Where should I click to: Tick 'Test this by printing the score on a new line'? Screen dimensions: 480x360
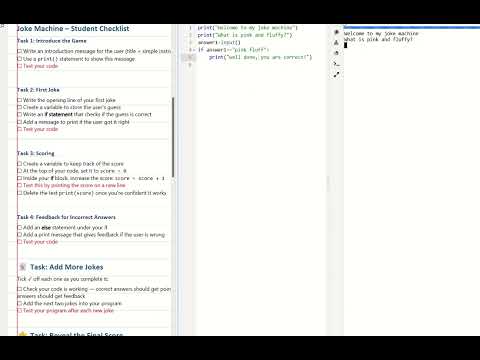[19, 185]
